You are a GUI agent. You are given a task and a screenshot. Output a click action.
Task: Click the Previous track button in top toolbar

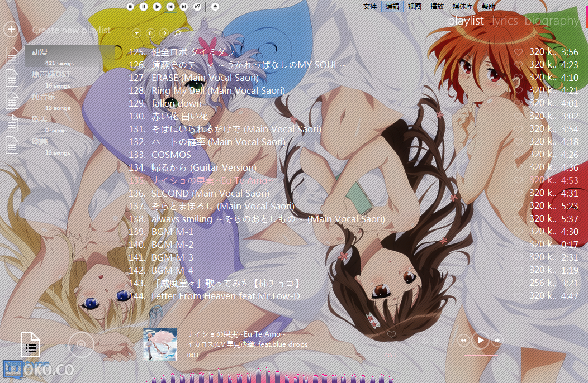tap(170, 7)
